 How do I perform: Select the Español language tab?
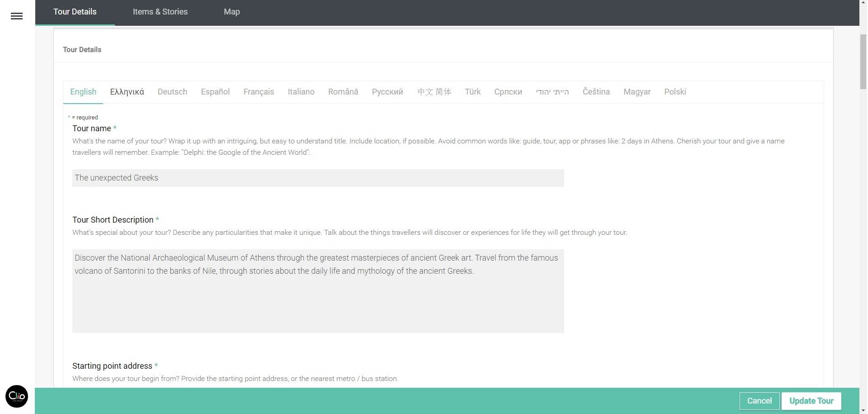(x=215, y=92)
